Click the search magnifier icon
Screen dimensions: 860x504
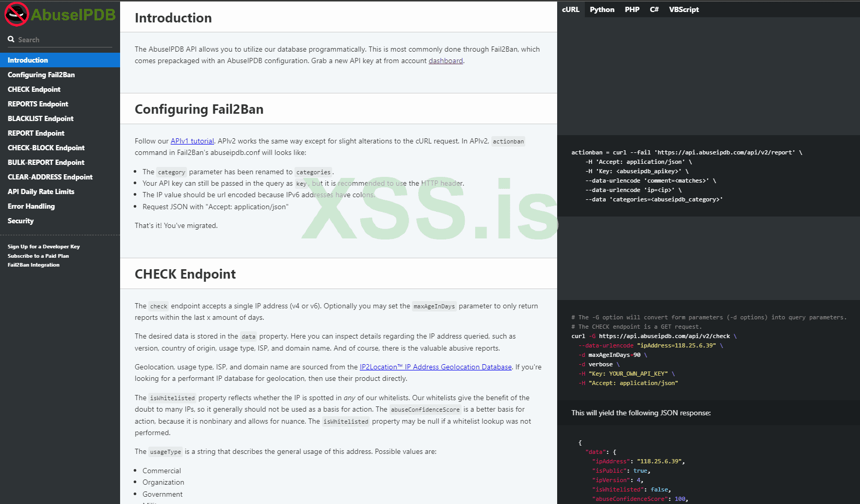[x=11, y=40]
